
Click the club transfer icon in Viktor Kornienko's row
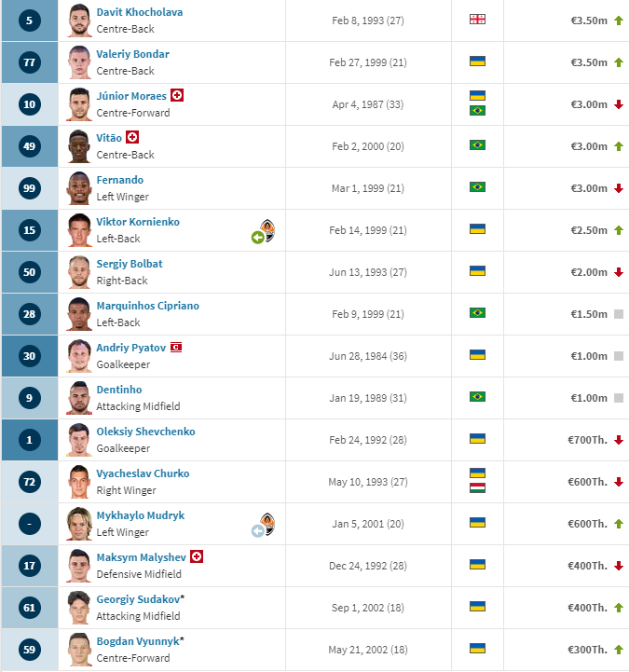265,231
